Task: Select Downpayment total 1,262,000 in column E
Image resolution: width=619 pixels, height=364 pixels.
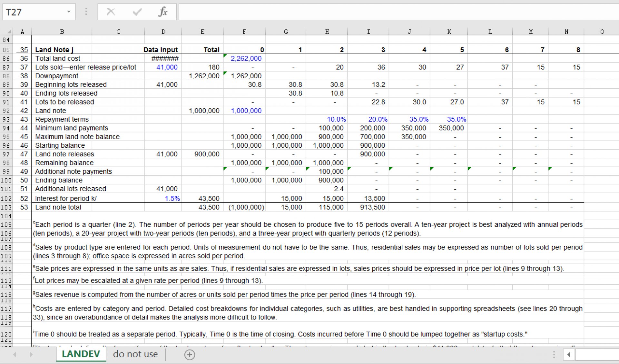Action: tap(202, 76)
